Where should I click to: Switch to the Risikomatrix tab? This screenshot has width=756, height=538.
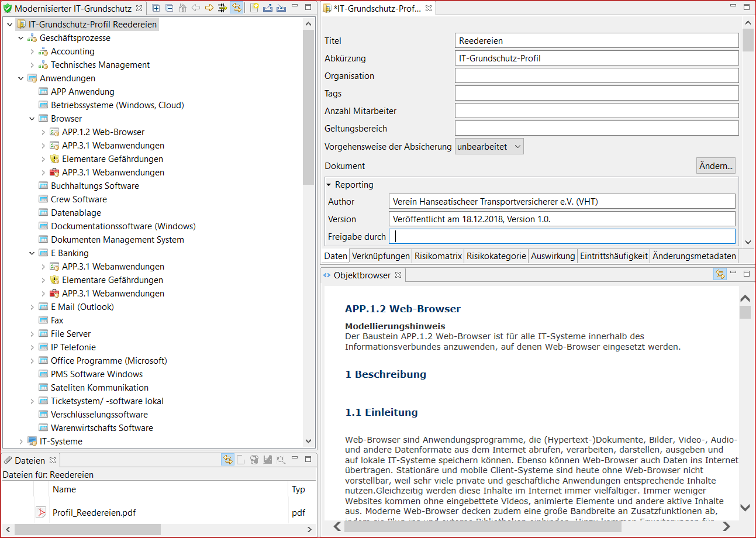(x=438, y=256)
